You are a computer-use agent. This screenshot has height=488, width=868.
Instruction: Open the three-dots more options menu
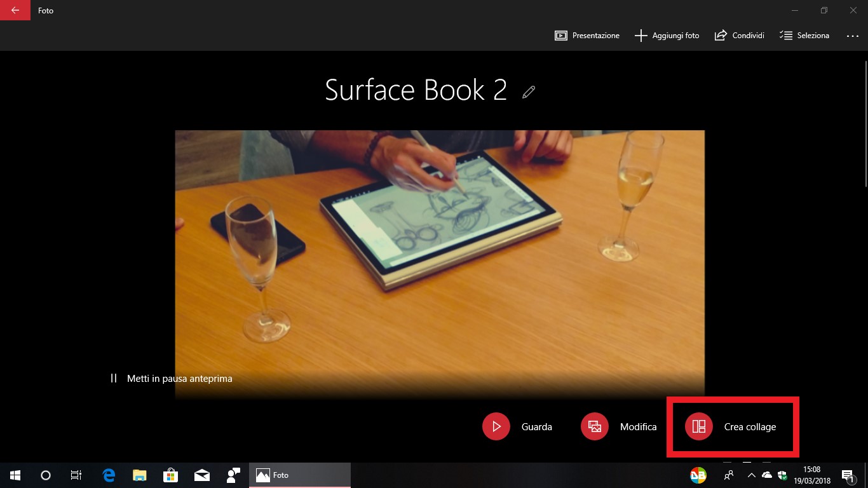(853, 36)
